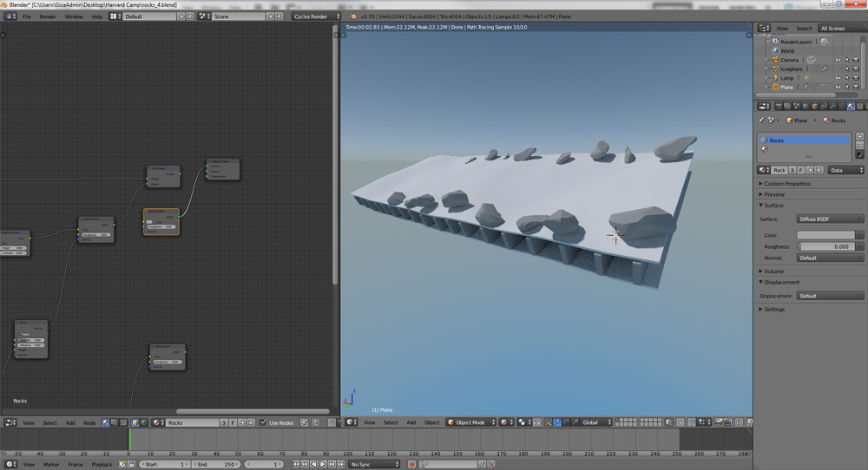Select the translate manipulator arrow icon
This screenshot has height=470, width=868.
point(557,422)
